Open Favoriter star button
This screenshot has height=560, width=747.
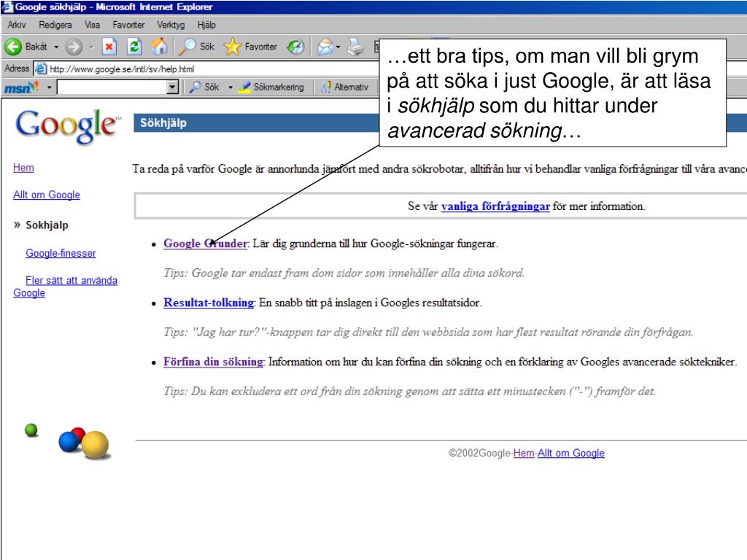(x=250, y=47)
